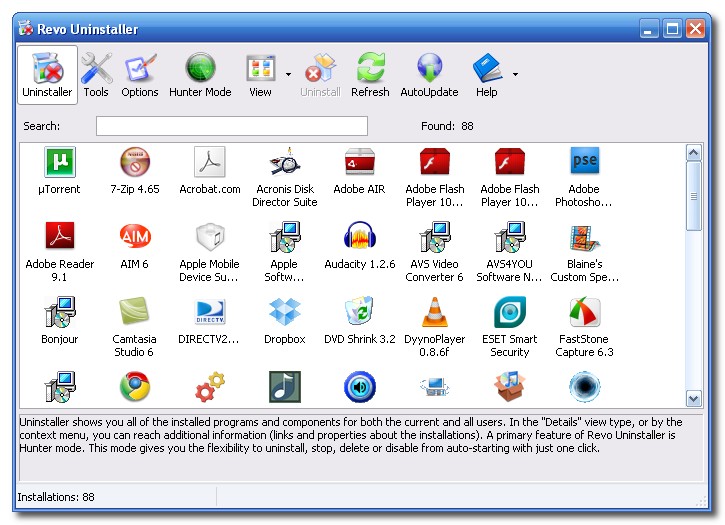Click the Refresh toolbar icon

370,76
